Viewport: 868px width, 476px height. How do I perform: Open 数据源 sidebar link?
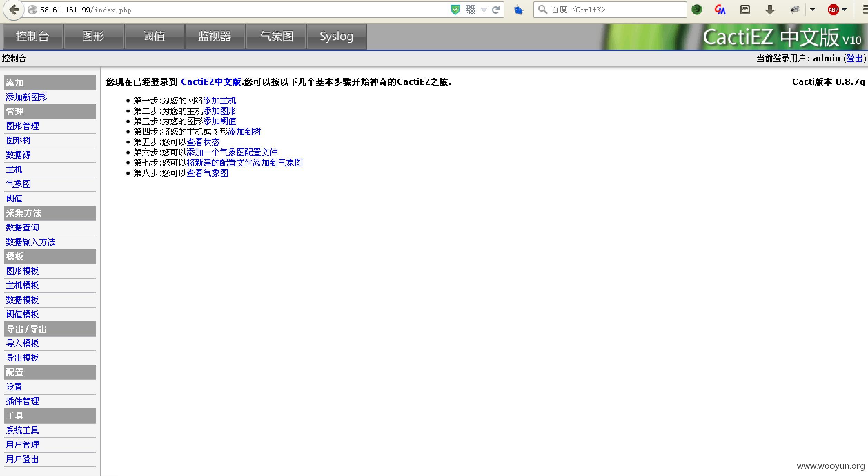pyautogui.click(x=18, y=155)
